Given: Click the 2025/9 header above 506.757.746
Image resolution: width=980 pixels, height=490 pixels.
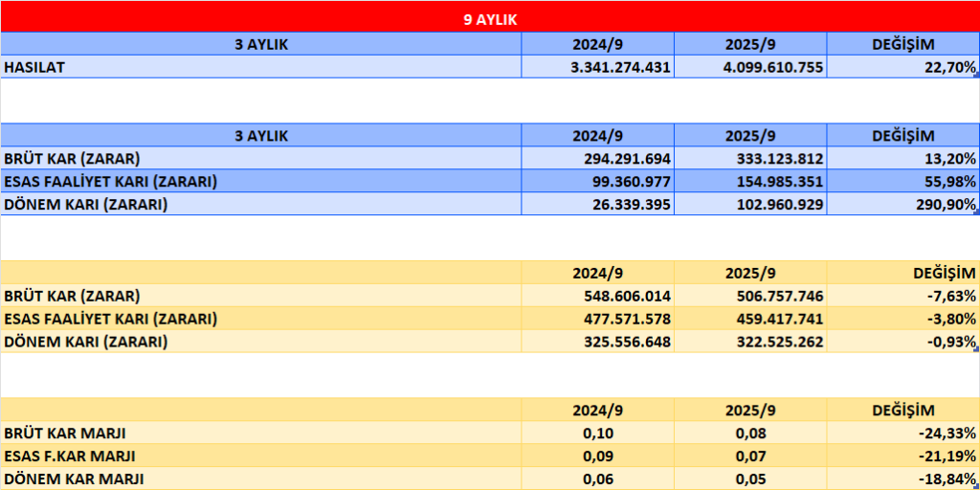Looking at the screenshot, I should click(750, 273).
